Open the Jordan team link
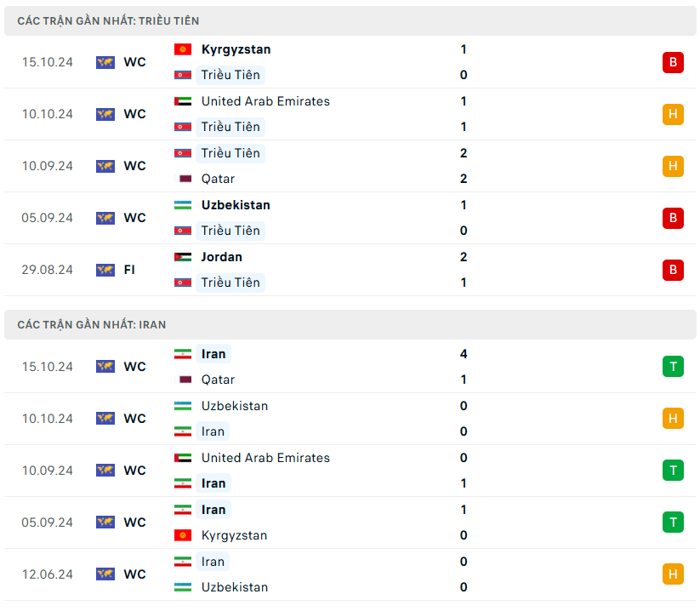 pyautogui.click(x=221, y=257)
